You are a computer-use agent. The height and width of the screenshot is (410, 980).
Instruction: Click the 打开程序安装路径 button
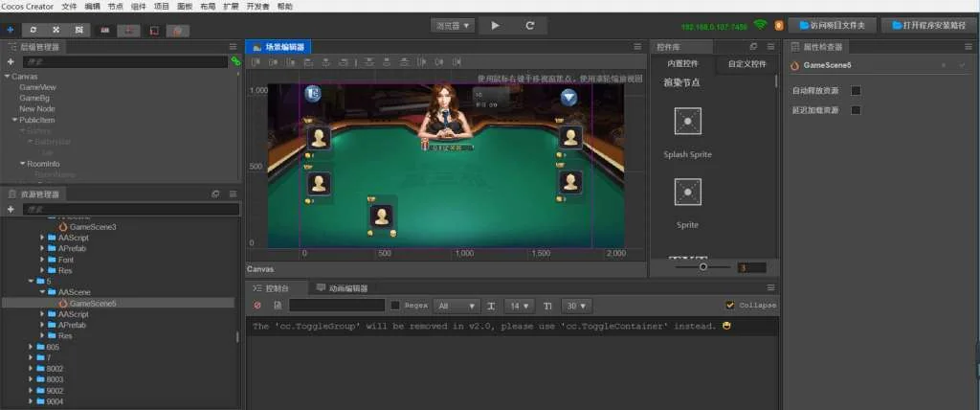(924, 25)
